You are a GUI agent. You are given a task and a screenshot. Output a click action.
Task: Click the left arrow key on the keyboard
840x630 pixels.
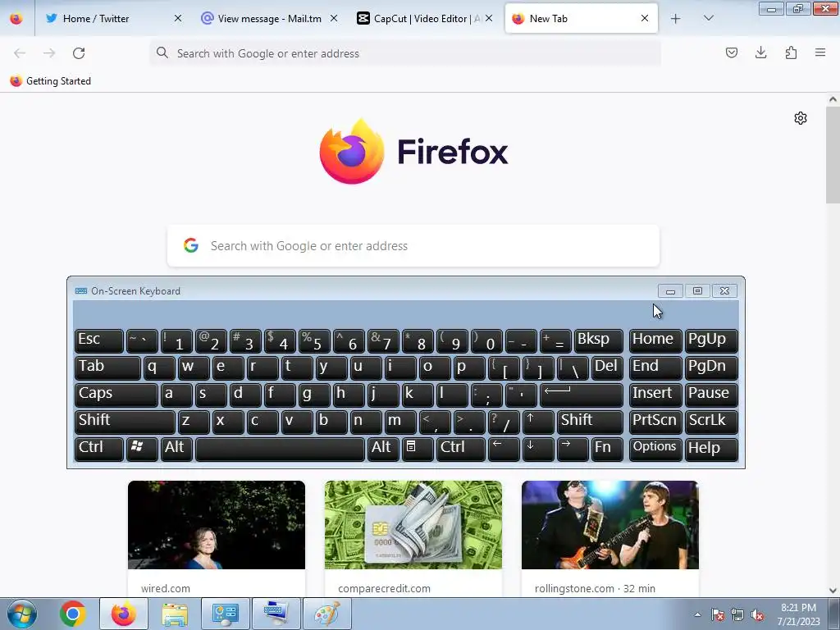(x=504, y=449)
